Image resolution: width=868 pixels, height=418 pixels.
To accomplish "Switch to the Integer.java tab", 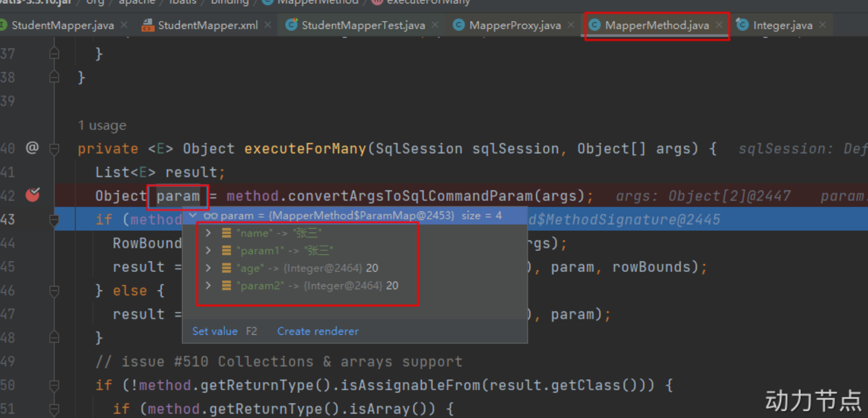I will click(x=783, y=25).
